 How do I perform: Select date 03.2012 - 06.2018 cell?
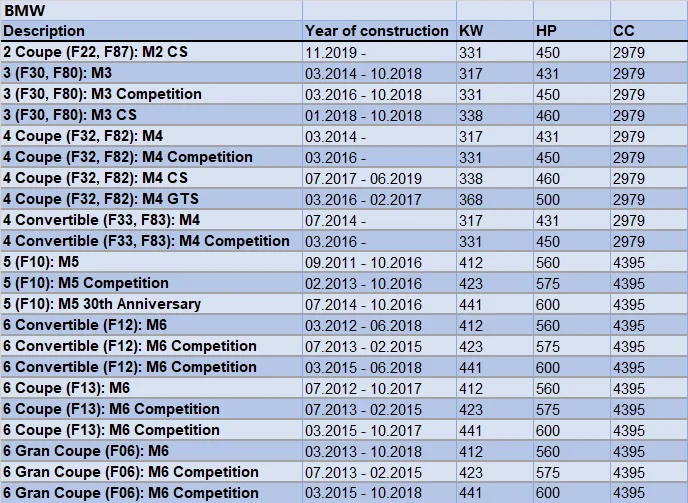pyautogui.click(x=379, y=325)
